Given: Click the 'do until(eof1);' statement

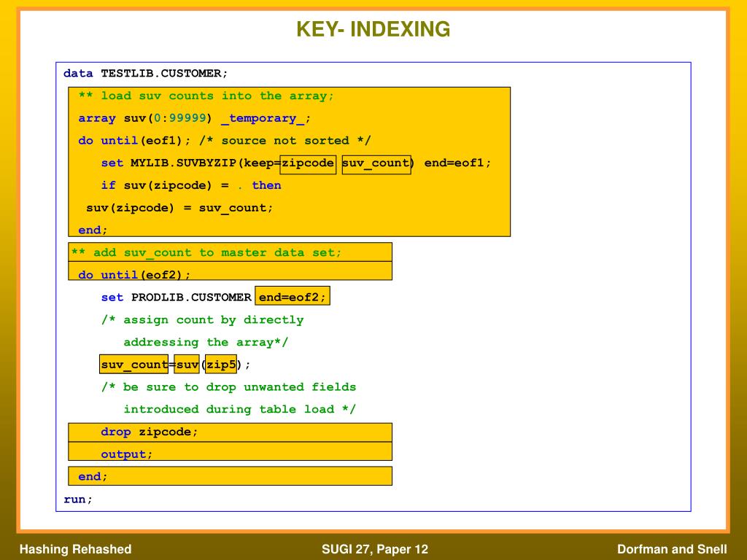Looking at the screenshot, I should click(134, 141).
